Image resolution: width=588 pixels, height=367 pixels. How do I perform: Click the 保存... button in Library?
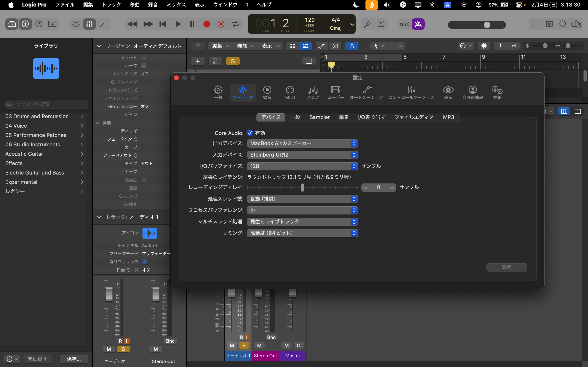pyautogui.click(x=74, y=359)
